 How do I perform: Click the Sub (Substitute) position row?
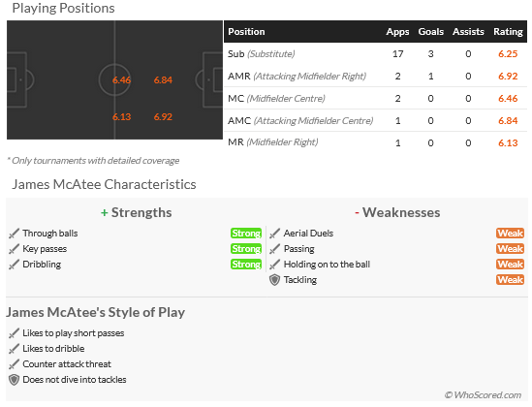coord(375,53)
